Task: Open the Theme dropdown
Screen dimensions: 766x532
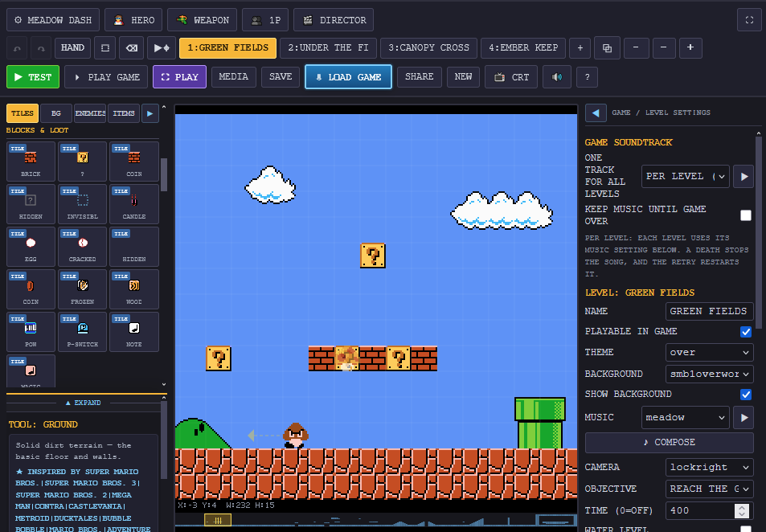Action: tap(709, 352)
